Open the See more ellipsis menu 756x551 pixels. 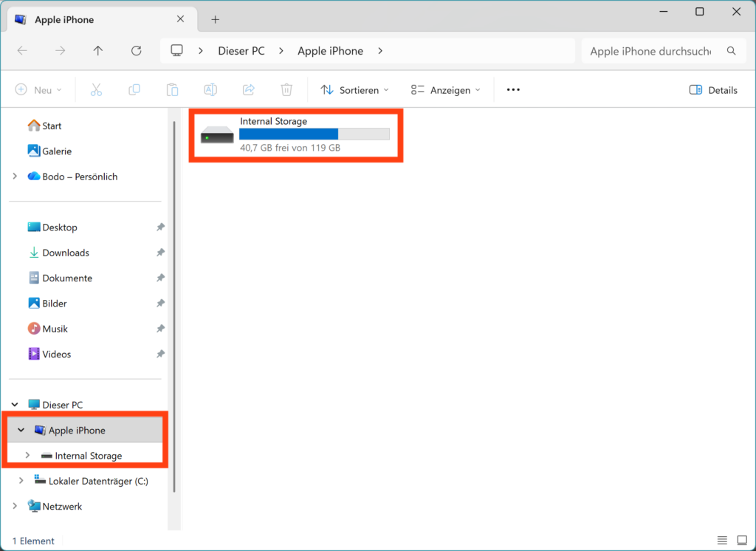(x=512, y=89)
